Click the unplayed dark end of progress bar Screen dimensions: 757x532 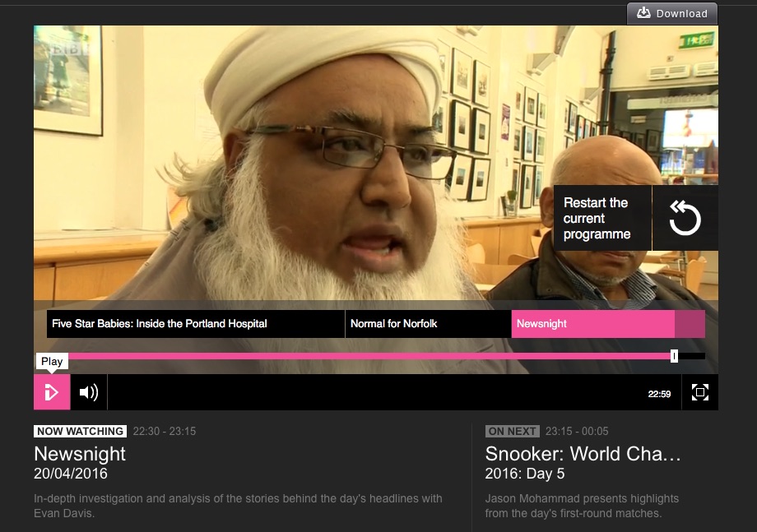pyautogui.click(x=691, y=356)
